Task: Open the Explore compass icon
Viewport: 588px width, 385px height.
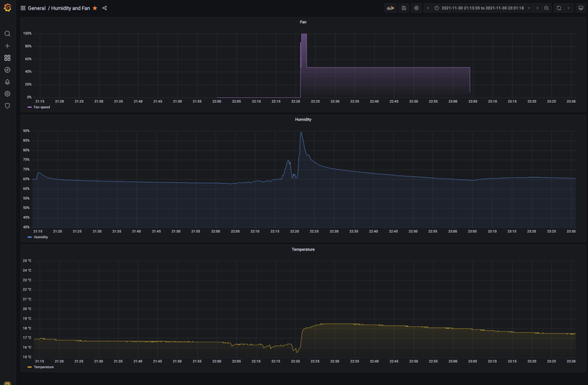Action: [x=7, y=70]
